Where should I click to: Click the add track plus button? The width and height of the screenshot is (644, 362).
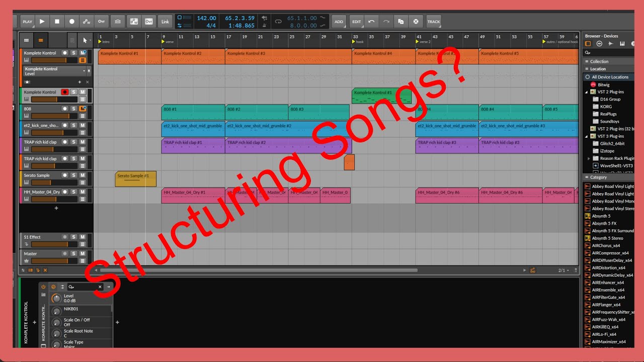(56, 208)
